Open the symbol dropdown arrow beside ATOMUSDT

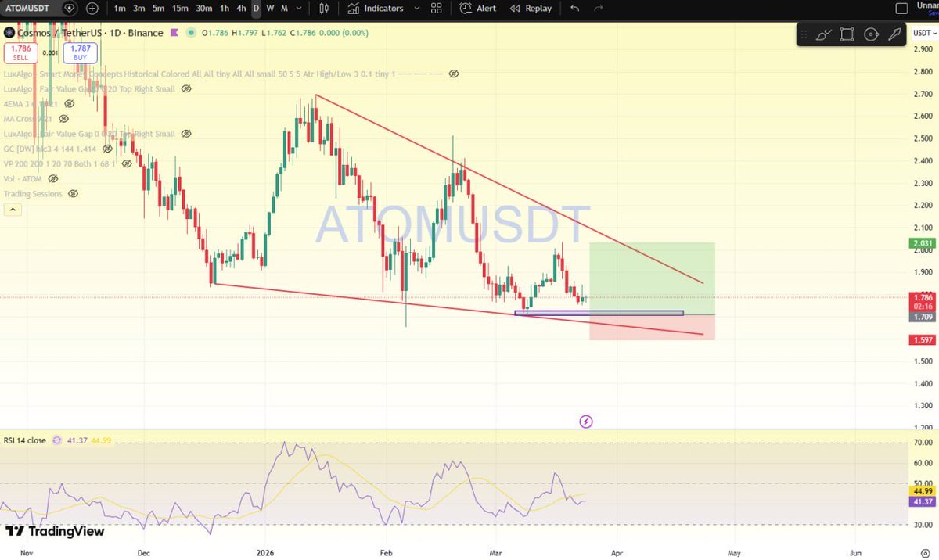[70, 9]
